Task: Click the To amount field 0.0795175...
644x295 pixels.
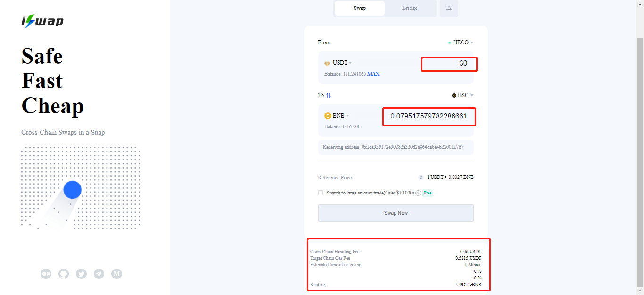Action: click(429, 116)
